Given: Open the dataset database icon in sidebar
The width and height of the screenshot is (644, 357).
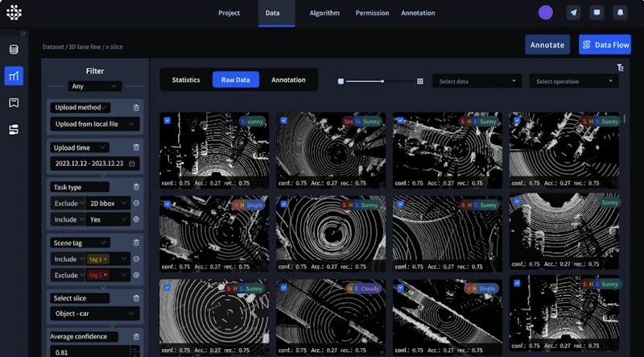Looking at the screenshot, I should point(14,50).
